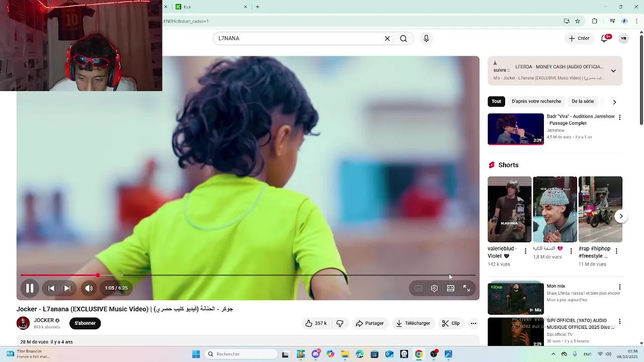The width and height of the screenshot is (644, 362).
Task: Open the JOCKER channel name link
Action: click(44, 320)
